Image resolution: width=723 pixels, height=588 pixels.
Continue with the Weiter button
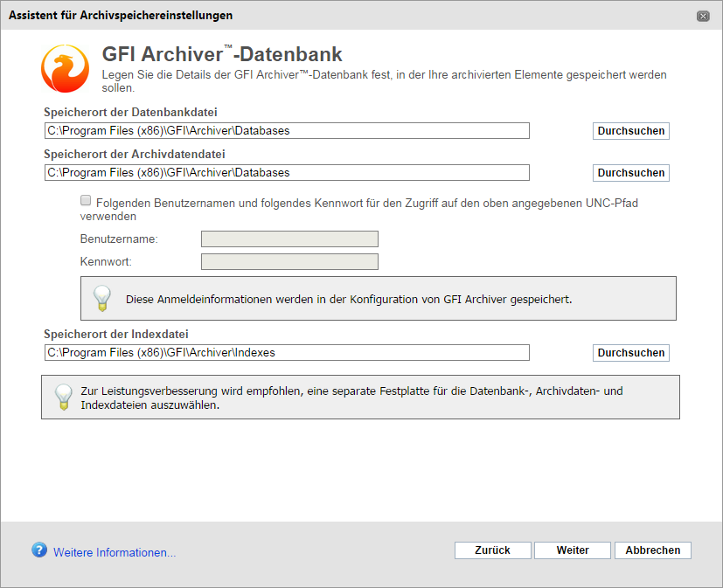(573, 550)
